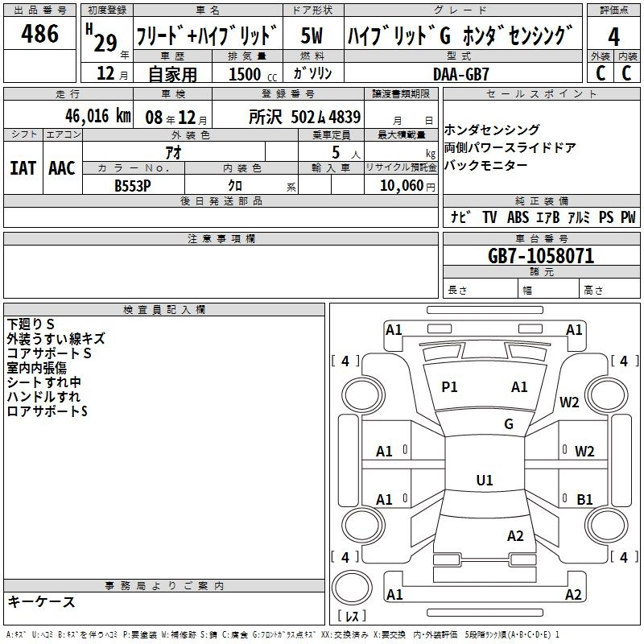The height and width of the screenshot is (644, 644).
Task: Click the 下廻りS inspector note line
Action: (31, 324)
